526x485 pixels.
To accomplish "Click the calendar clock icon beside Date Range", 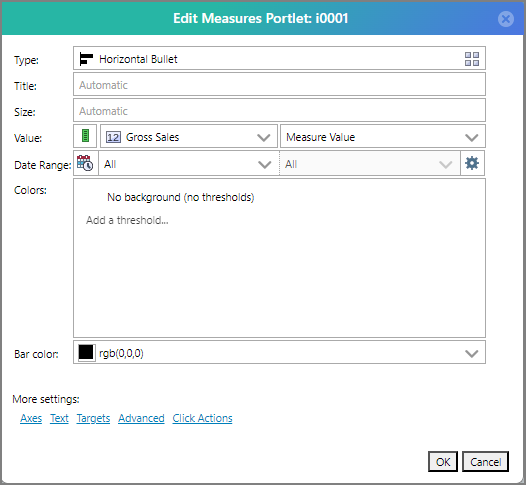I will tap(85, 163).
